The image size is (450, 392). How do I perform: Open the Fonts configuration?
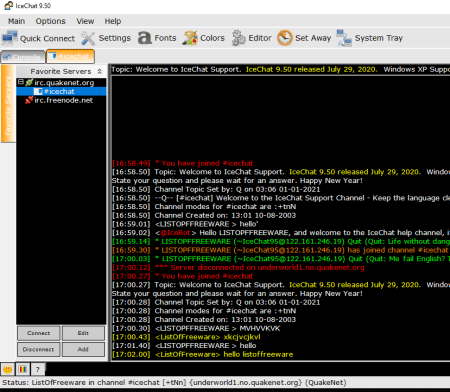[x=157, y=38]
